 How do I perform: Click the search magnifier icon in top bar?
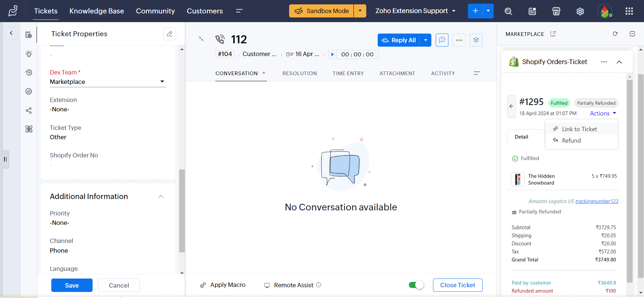(x=508, y=11)
